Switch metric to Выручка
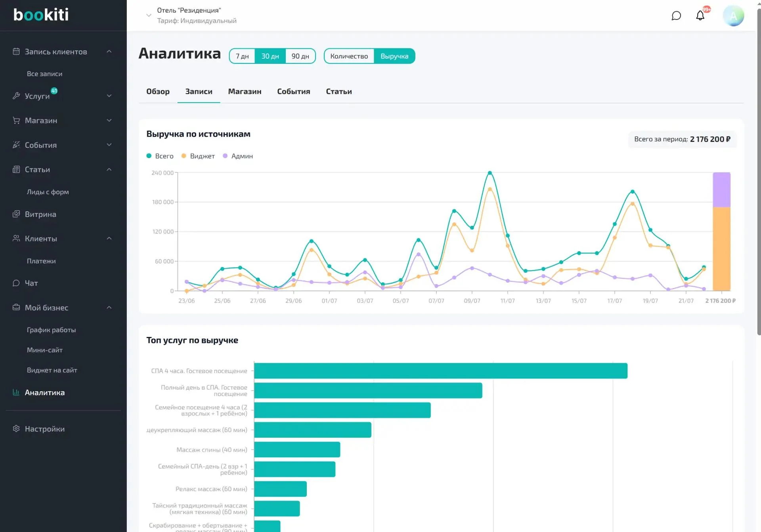Image resolution: width=761 pixels, height=532 pixels. click(394, 56)
